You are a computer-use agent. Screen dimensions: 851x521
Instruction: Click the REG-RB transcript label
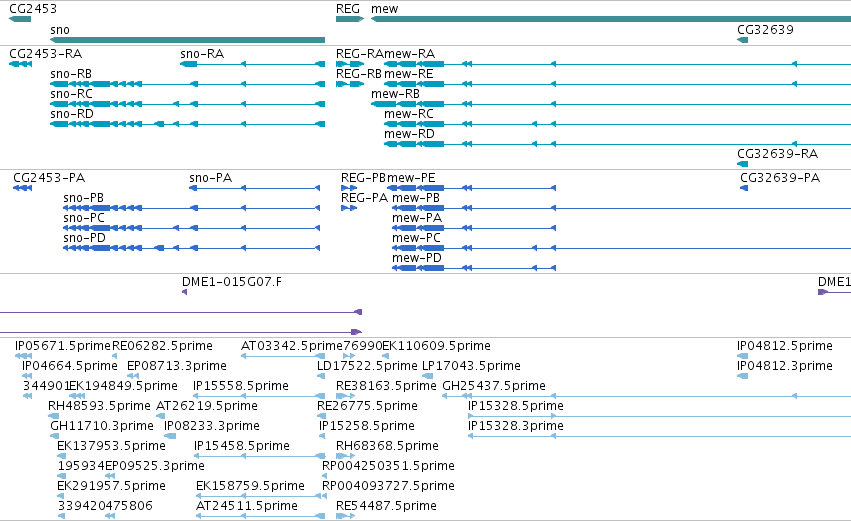tap(359, 74)
